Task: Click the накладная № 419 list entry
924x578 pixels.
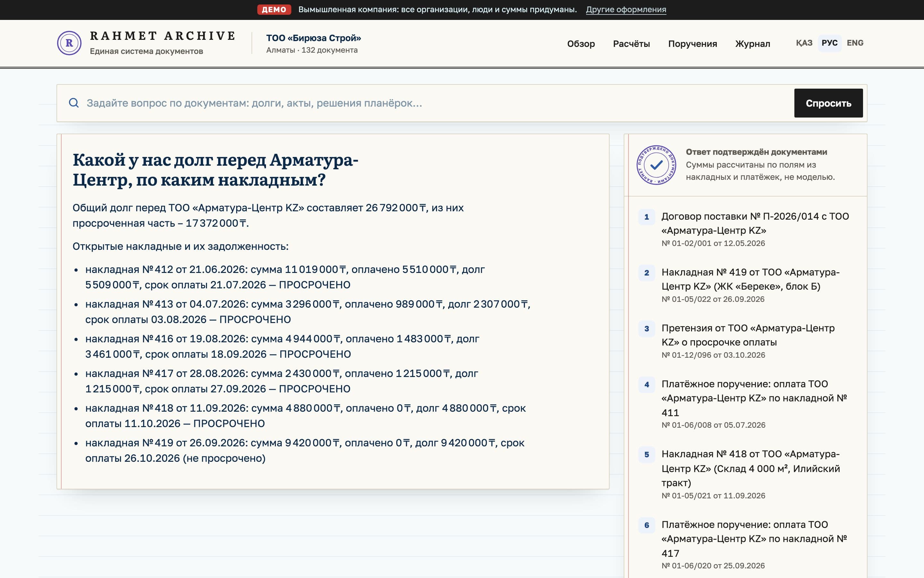Action: pyautogui.click(x=305, y=450)
